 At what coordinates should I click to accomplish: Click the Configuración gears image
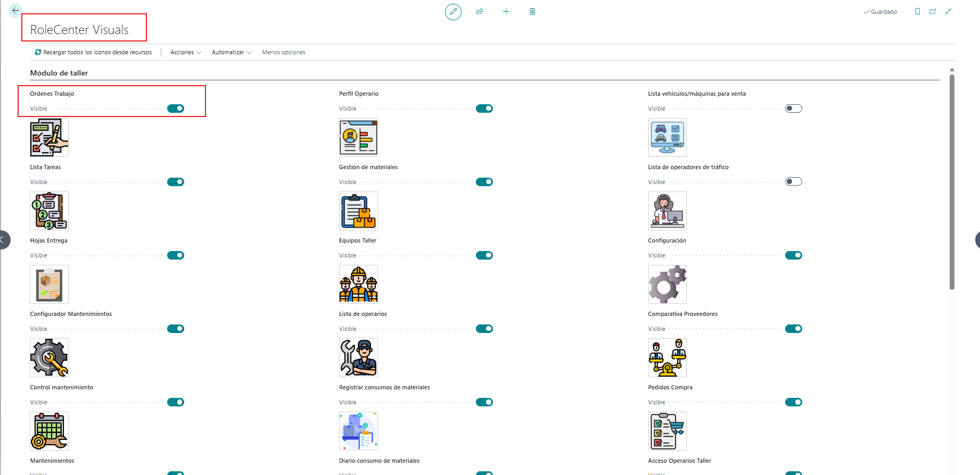tap(667, 284)
